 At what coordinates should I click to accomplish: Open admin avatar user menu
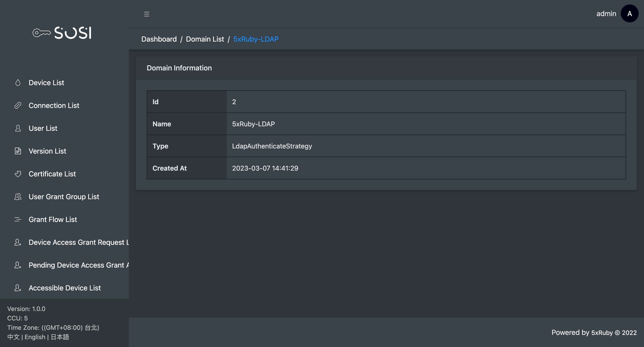point(629,13)
